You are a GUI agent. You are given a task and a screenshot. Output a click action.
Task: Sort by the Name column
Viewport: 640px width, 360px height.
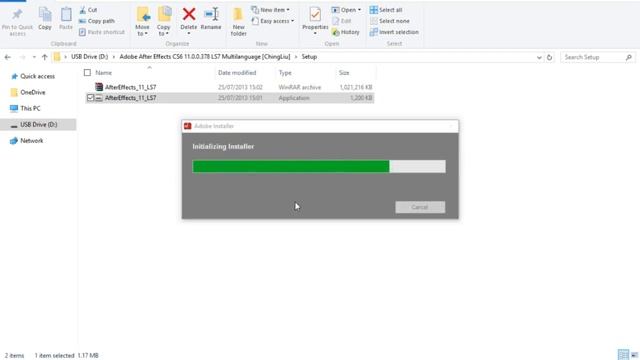tap(104, 73)
